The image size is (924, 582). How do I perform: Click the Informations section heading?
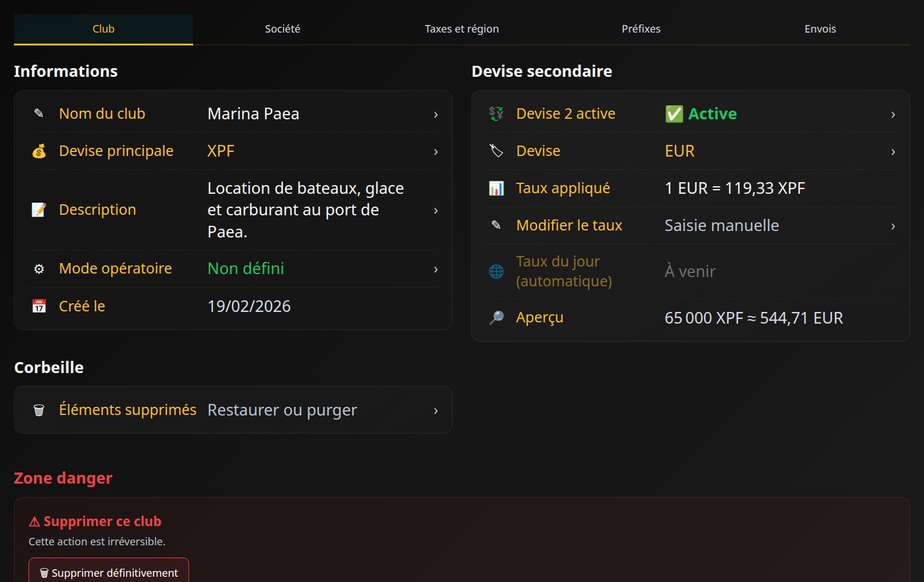tap(66, 72)
